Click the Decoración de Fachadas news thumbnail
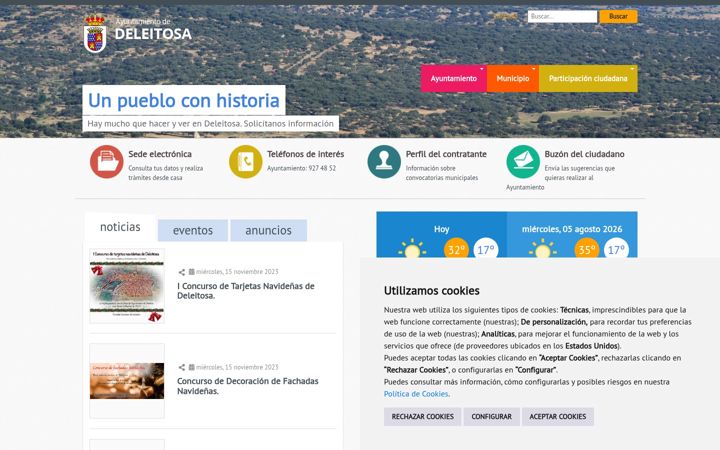The image size is (720, 450). coord(127,381)
